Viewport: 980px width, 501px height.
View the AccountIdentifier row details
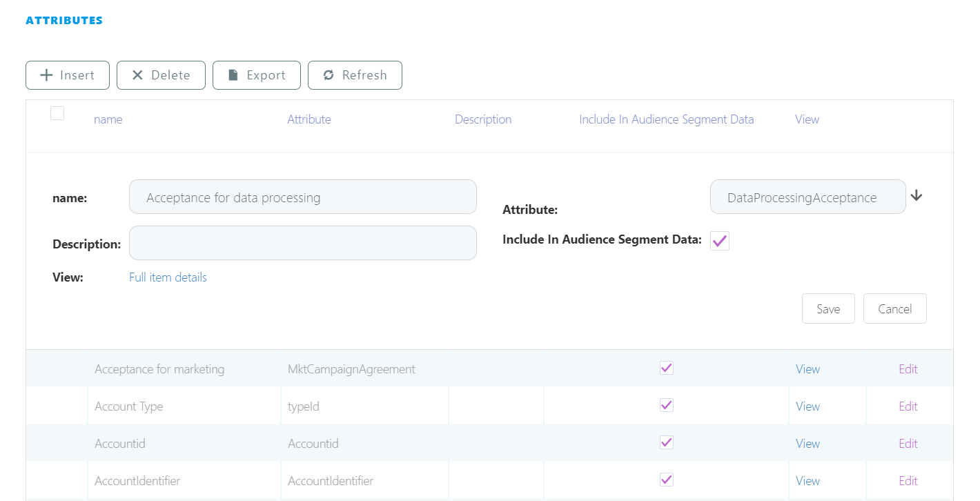pyautogui.click(x=807, y=481)
